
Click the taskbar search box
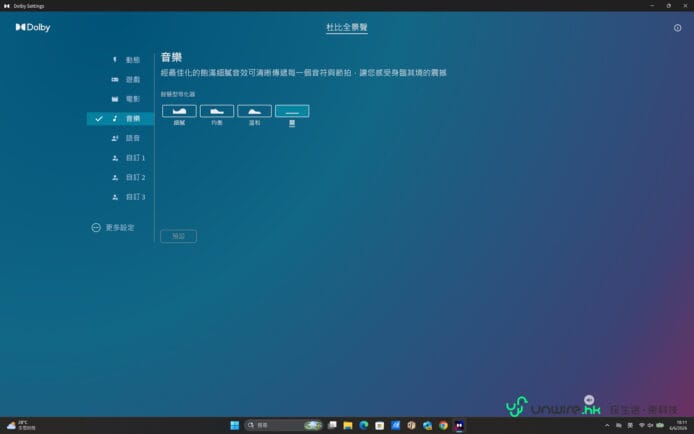pos(283,425)
